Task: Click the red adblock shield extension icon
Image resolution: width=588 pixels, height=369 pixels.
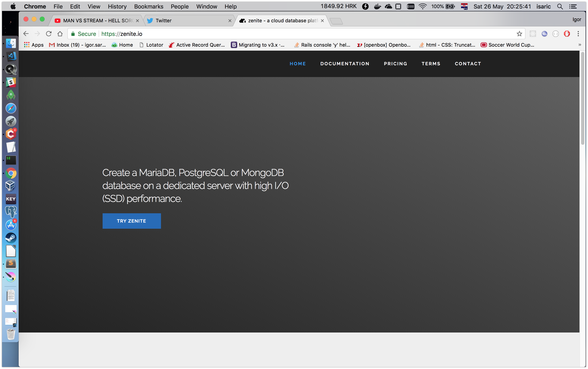Action: 567,34
